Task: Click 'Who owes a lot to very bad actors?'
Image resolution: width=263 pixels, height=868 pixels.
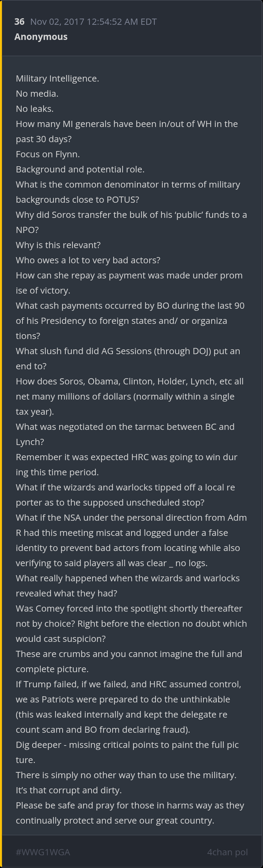Action: tap(88, 260)
